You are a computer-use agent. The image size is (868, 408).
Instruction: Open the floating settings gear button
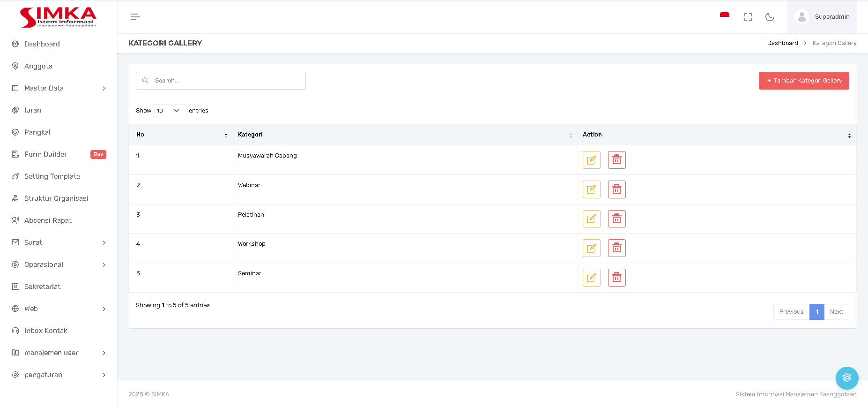point(846,378)
